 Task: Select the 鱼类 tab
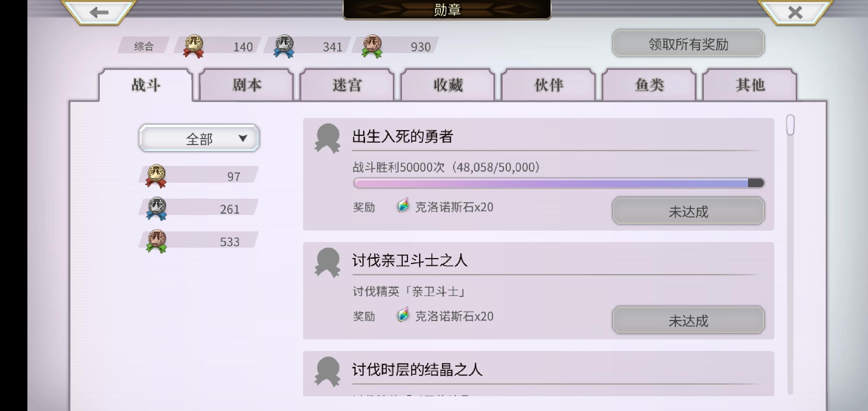649,84
